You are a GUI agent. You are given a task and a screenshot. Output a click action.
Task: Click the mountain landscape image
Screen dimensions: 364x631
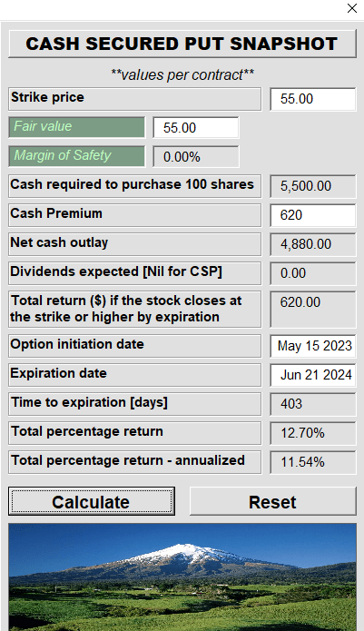[182, 577]
